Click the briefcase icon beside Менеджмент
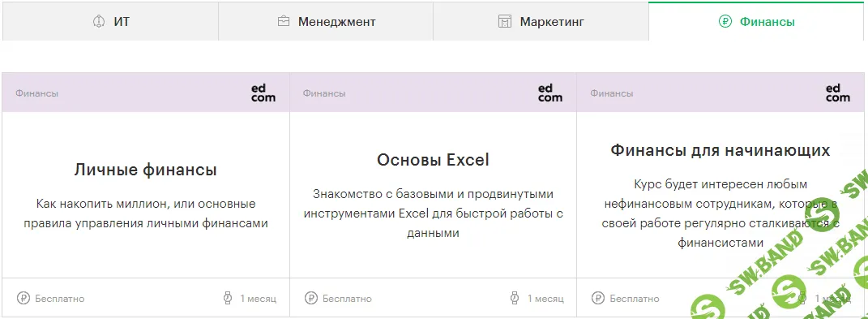868x319 pixels. click(284, 22)
